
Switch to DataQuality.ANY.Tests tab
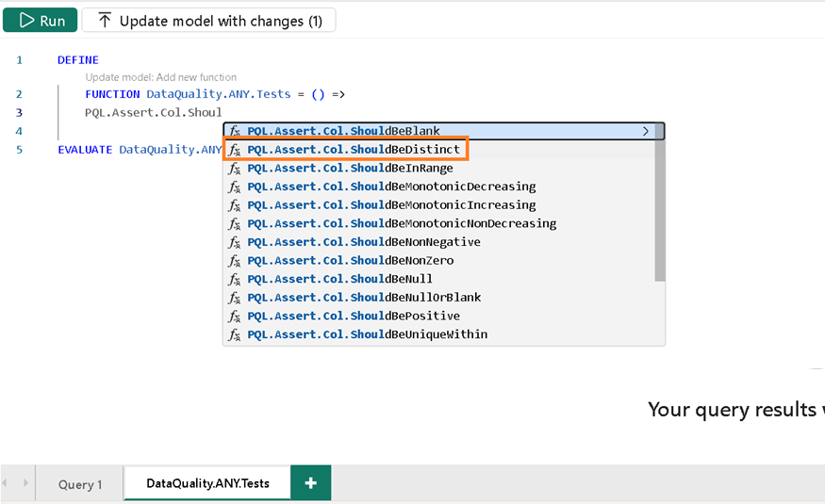[207, 483]
